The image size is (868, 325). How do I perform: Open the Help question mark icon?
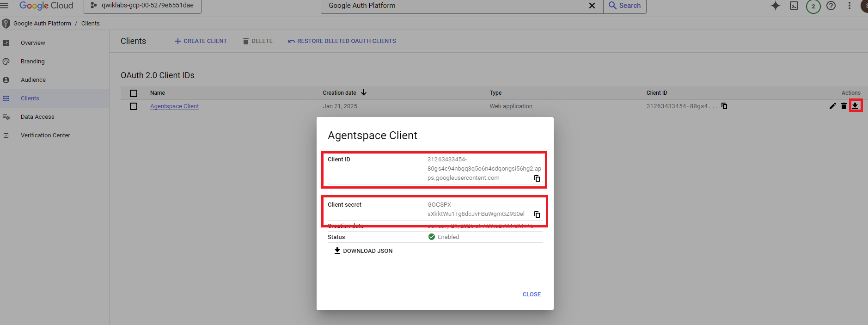831,6
